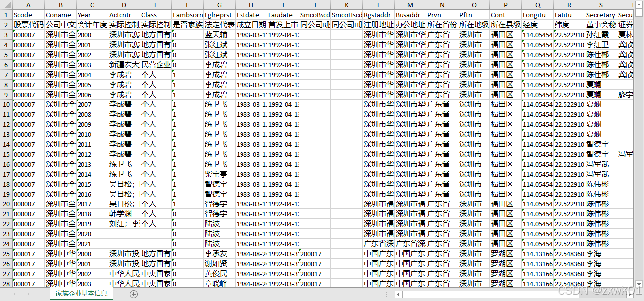
Task: Click the Year header cell
Action: (92, 15)
